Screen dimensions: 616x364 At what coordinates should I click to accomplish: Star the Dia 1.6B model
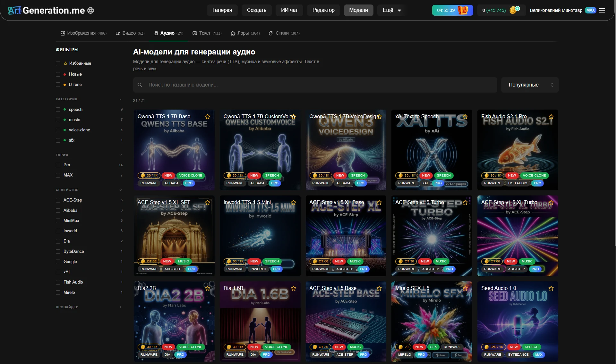pos(294,288)
